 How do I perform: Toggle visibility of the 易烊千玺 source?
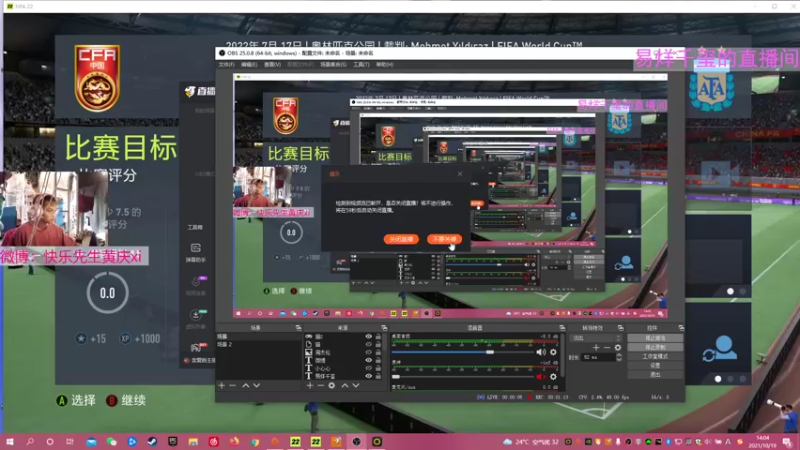(x=368, y=376)
